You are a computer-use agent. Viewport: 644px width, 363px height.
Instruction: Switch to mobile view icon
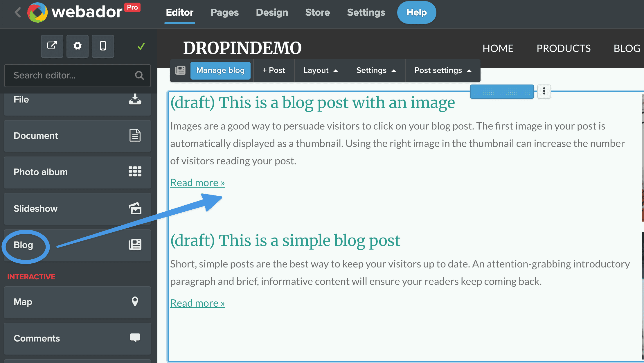pyautogui.click(x=103, y=46)
